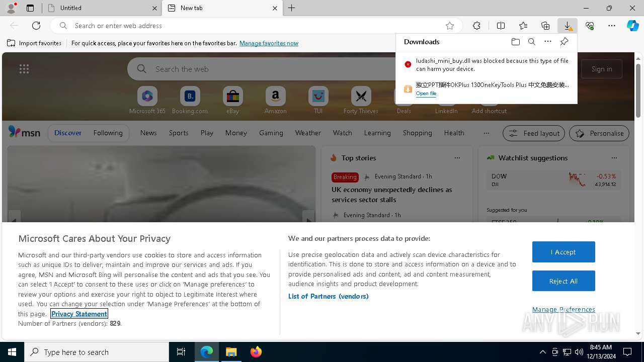Open the volume tray icon

coord(579,352)
